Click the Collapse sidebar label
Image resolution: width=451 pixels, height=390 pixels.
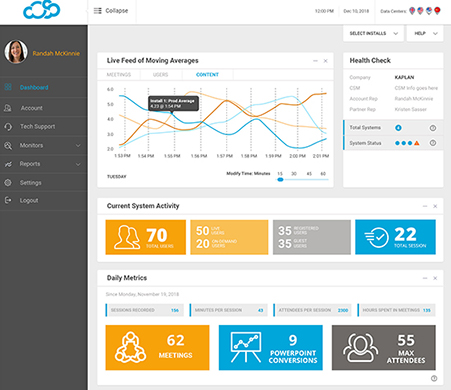point(117,11)
